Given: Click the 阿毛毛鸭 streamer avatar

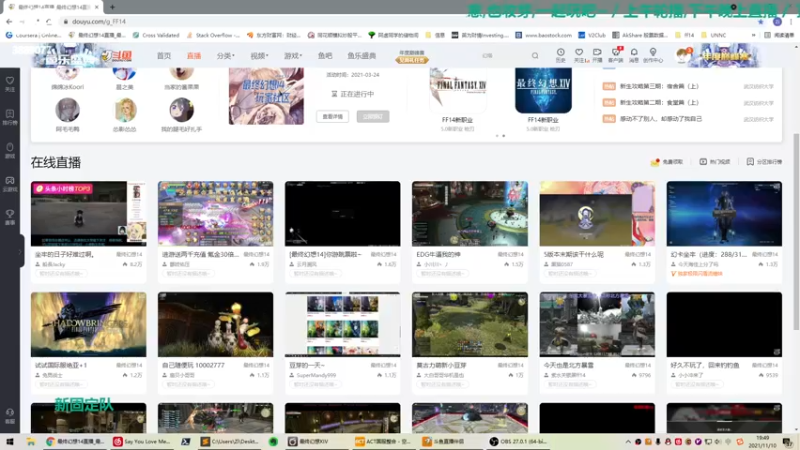Looking at the screenshot, I should click(67, 110).
